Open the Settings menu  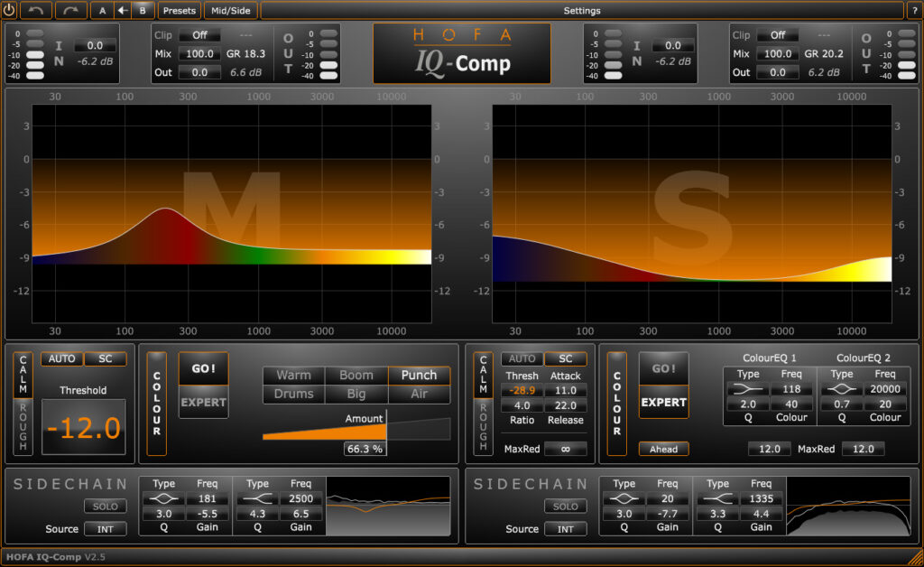(582, 10)
